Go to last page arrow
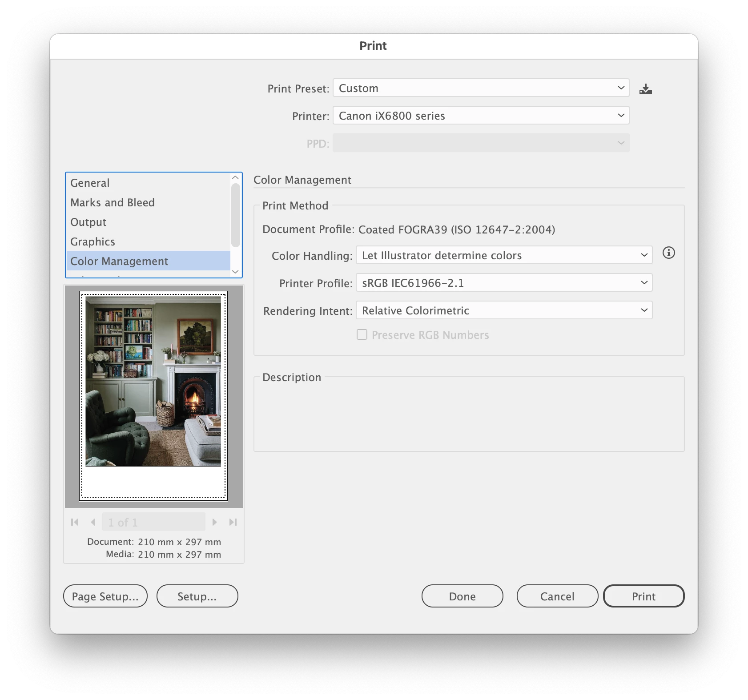 (x=233, y=522)
